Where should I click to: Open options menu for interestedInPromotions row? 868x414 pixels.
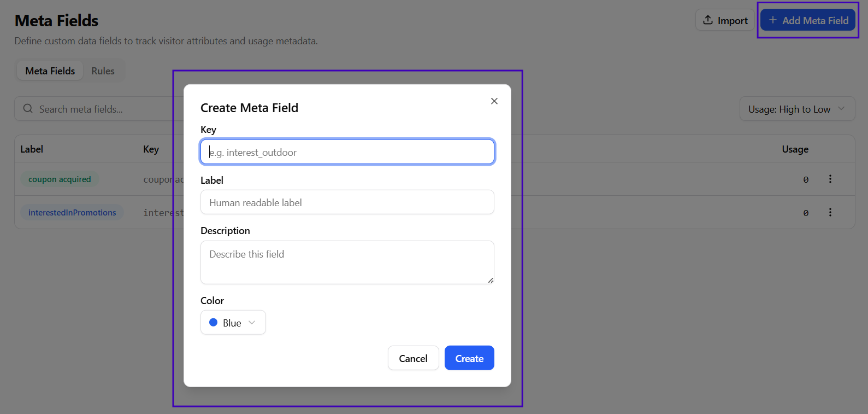pyautogui.click(x=830, y=212)
